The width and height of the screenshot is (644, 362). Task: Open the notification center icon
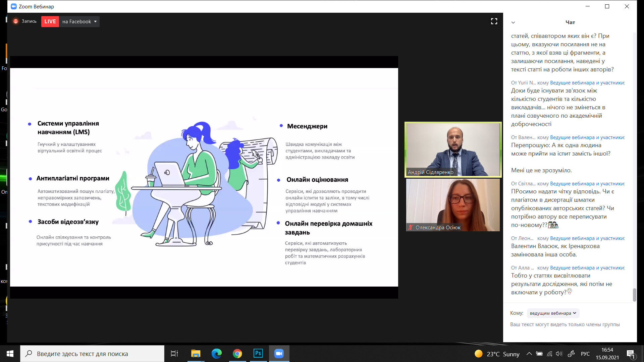(x=630, y=354)
